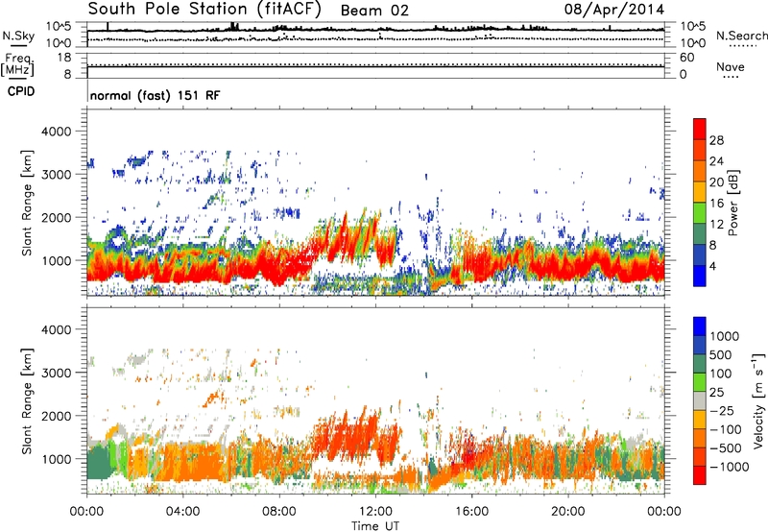This screenshot has width=768, height=532.
Task: Click "Slant Range [km]" label of Velocity panel
Action: pyautogui.click(x=27, y=400)
